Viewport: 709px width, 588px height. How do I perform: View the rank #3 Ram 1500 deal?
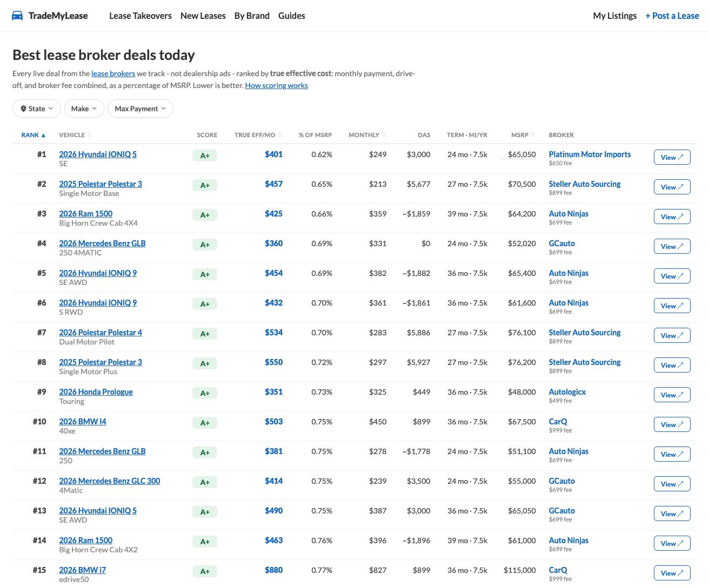click(672, 217)
